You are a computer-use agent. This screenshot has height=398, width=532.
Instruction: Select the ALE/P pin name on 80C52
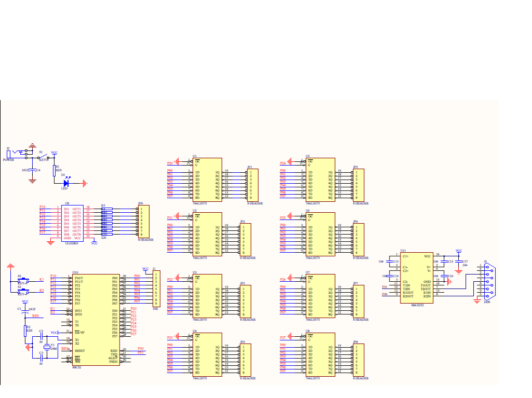click(113, 358)
